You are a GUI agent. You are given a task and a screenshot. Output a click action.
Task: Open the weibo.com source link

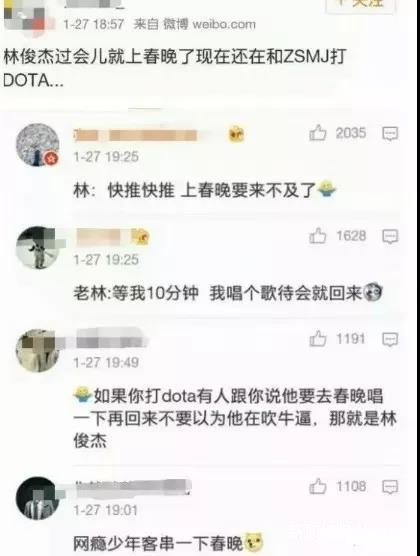[x=223, y=24]
